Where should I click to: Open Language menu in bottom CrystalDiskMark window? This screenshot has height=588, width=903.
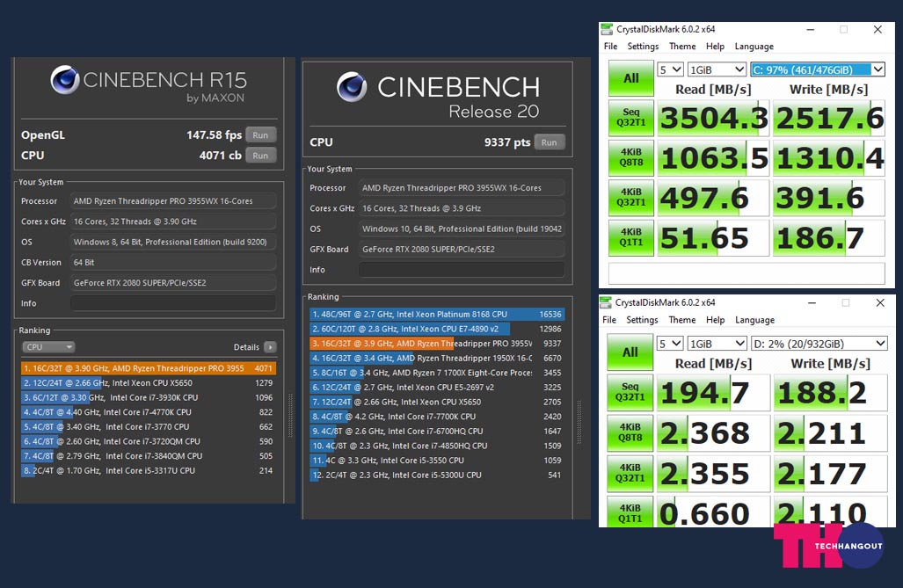[754, 320]
